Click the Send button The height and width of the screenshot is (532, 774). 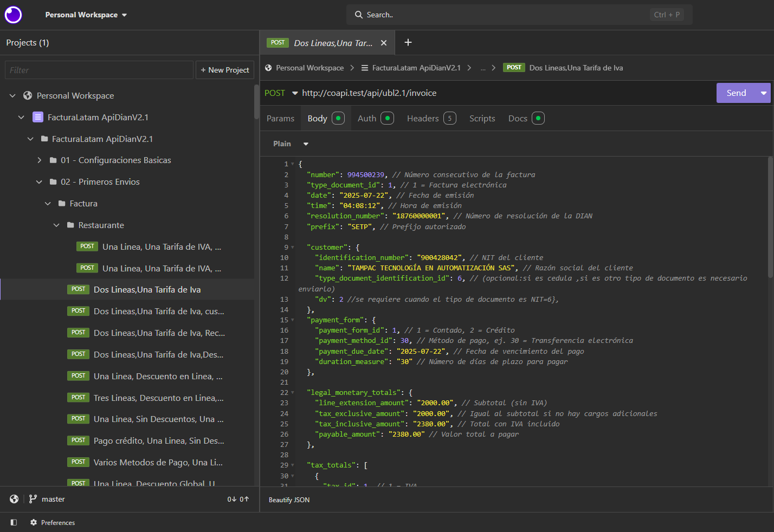(x=736, y=93)
